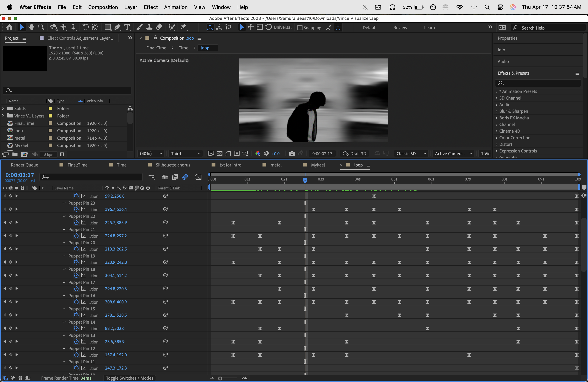The image size is (588, 382).
Task: Expand Blur & Sharpen effects category
Action: (x=496, y=111)
